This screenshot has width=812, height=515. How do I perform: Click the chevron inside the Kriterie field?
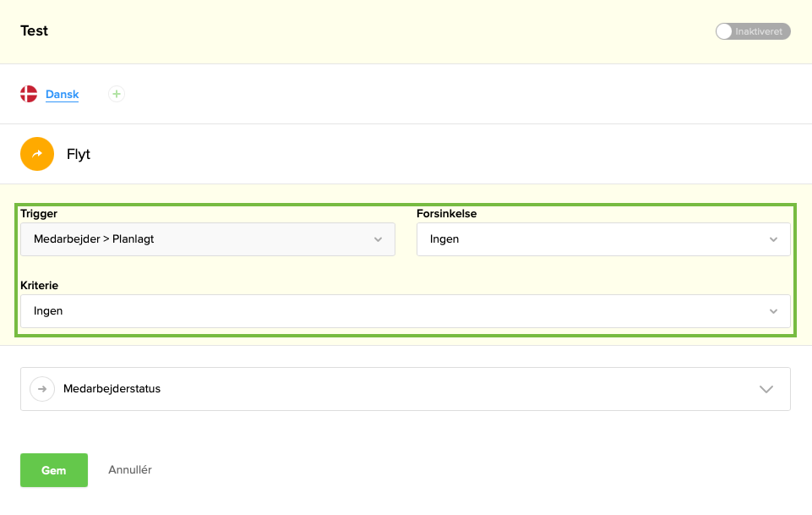point(773,311)
